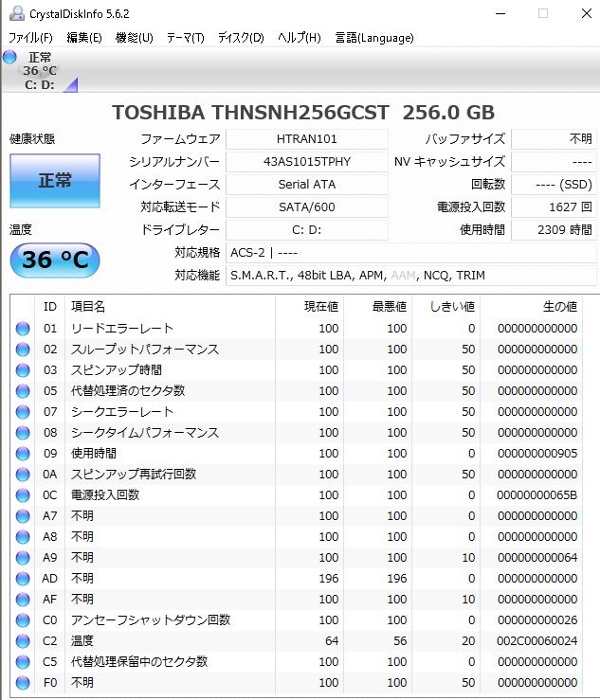This screenshot has width=600, height=700.
Task: Minimize the CrystalDiskInfo window
Action: pos(500,13)
